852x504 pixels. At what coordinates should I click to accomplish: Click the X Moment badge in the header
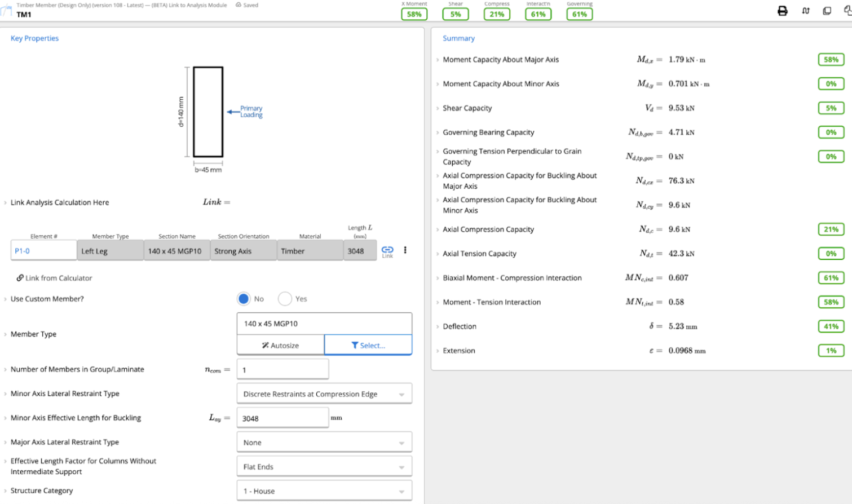pos(414,14)
